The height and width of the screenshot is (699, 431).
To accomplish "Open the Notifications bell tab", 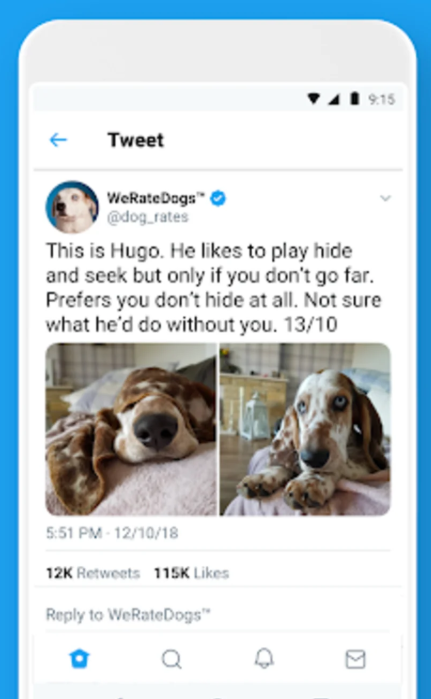I will click(264, 658).
